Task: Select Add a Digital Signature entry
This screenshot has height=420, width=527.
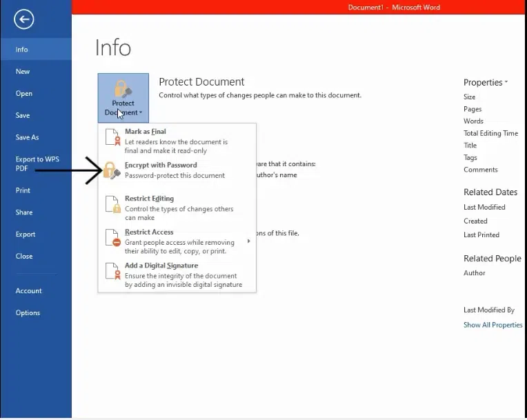Action: click(x=177, y=275)
